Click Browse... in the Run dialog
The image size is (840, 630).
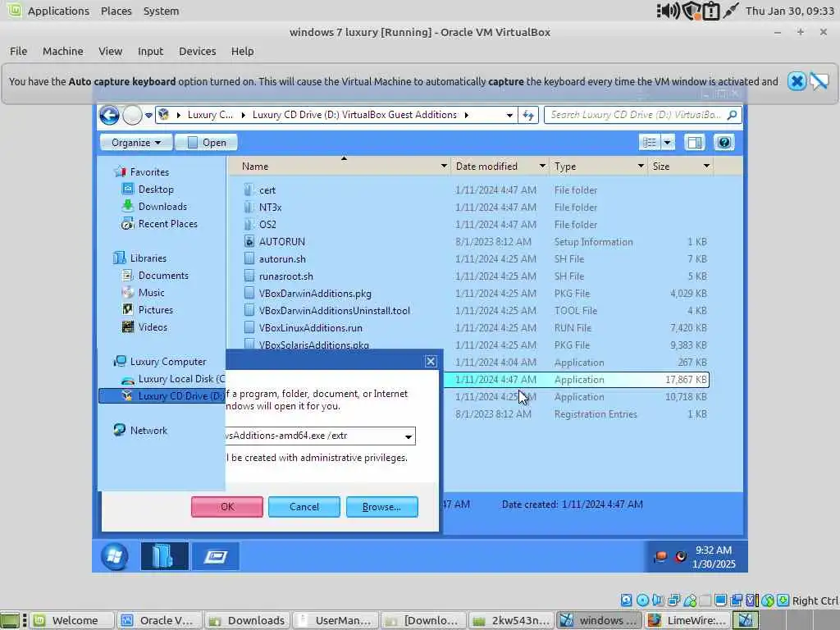(x=381, y=507)
